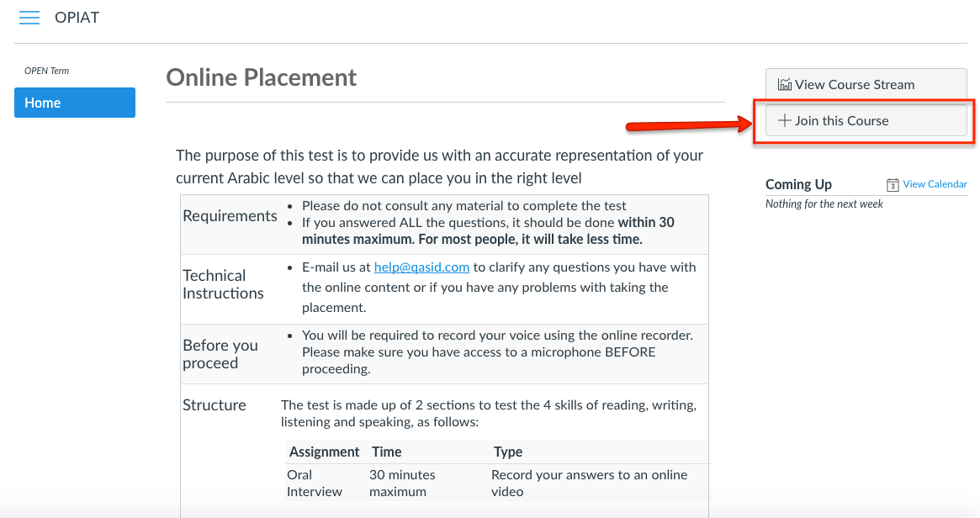Viewport: 980px width, 518px height.
Task: Open the View Calendar link text
Action: click(935, 184)
